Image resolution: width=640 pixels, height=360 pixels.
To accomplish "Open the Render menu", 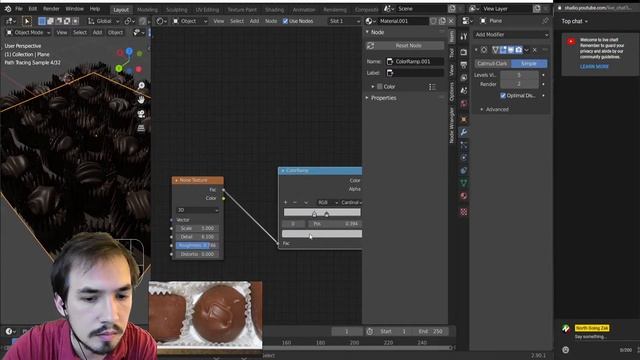I will coord(51,9).
